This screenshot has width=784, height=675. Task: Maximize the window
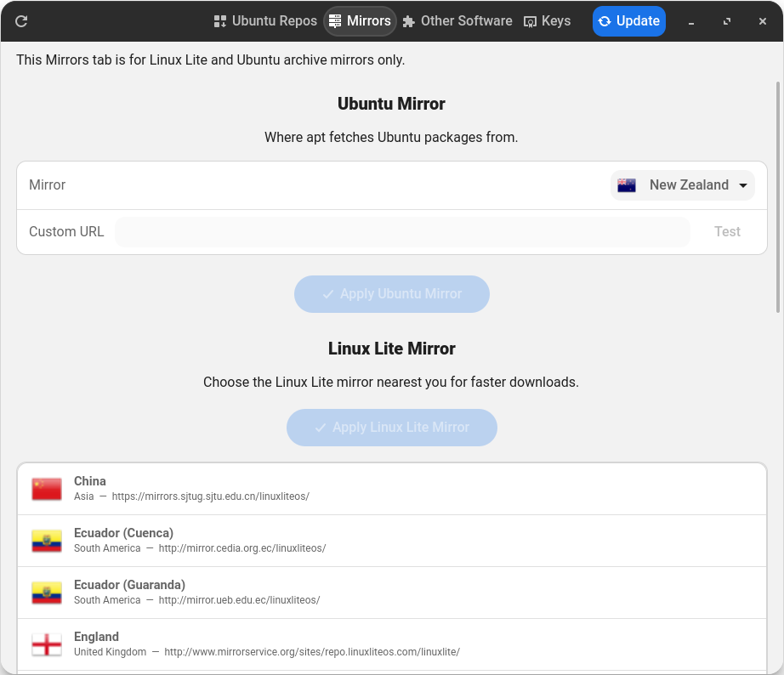coord(727,21)
